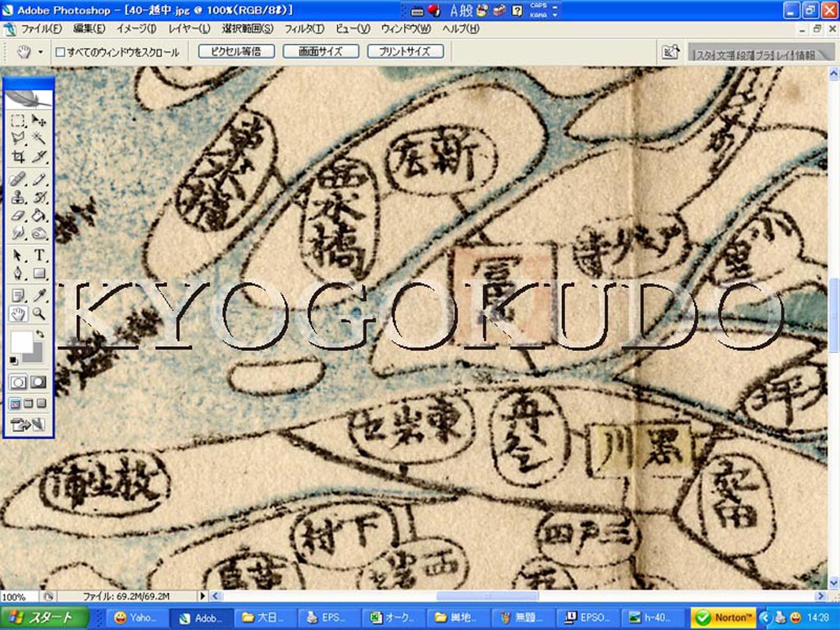The image size is (840, 630).
Task: Click the vertical scrollbar down arrow
Action: pyautogui.click(x=833, y=583)
